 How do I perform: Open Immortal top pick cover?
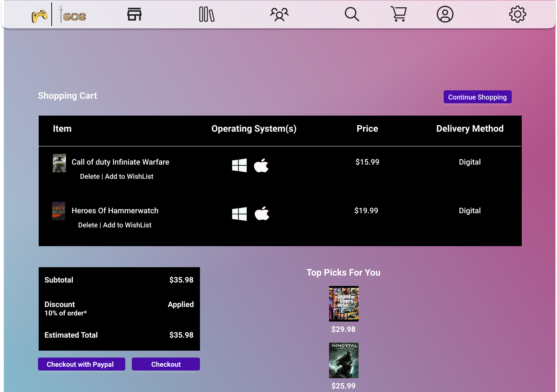point(344,360)
